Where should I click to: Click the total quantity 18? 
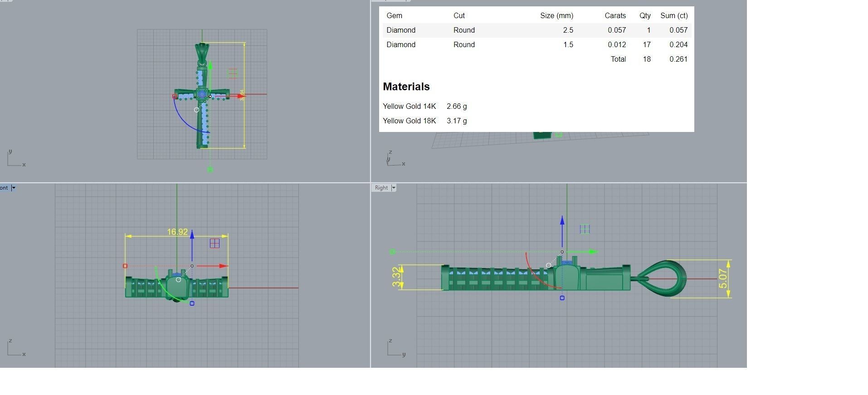(647, 59)
